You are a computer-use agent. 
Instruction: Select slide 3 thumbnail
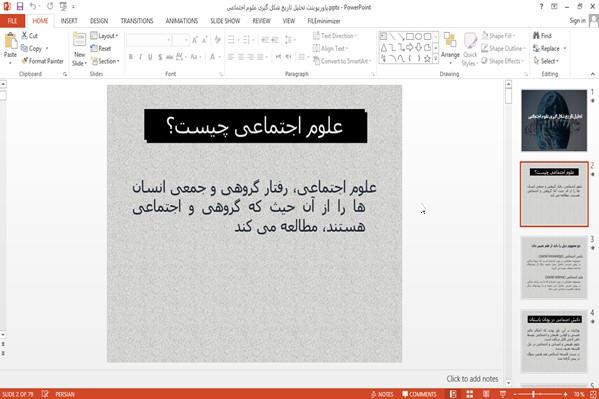[x=554, y=268]
